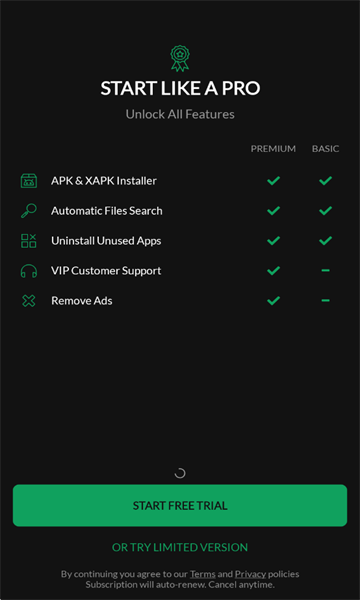This screenshot has height=600, width=360.
Task: Click Premium checkmark for Automatic Files Search
Action: (x=273, y=210)
